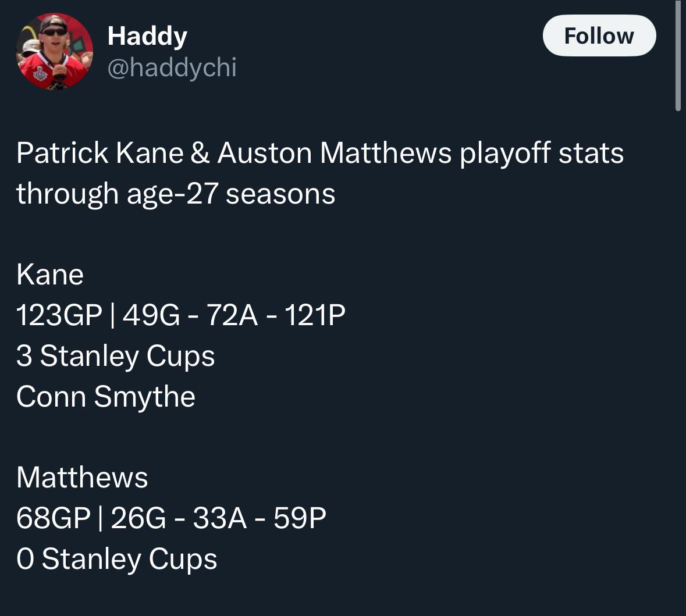Visit the @haddychi handle

pos(172,68)
